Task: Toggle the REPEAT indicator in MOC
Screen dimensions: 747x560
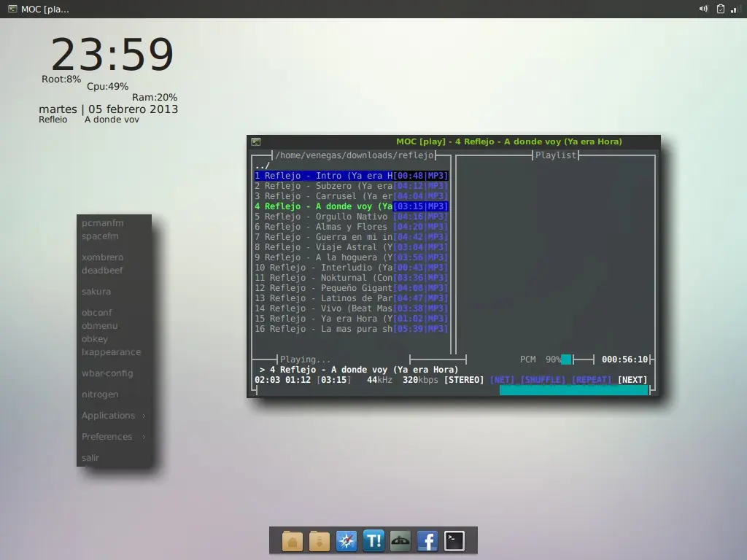Action: click(x=591, y=380)
